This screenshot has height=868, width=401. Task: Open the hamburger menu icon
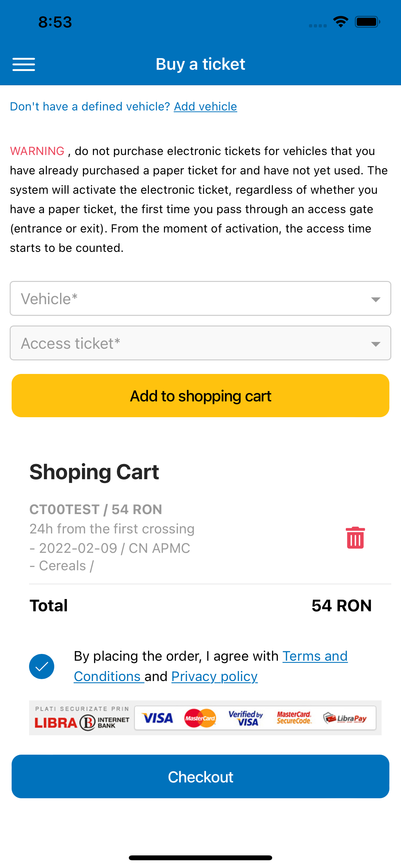[x=24, y=64]
